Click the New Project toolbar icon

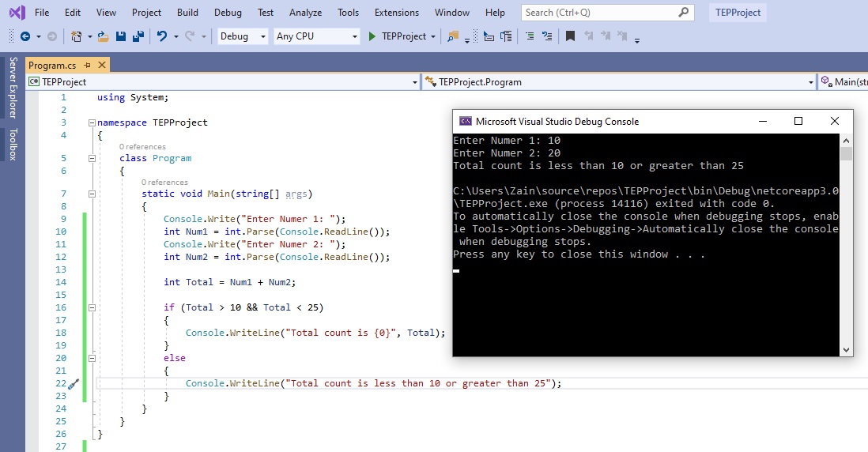click(x=77, y=36)
